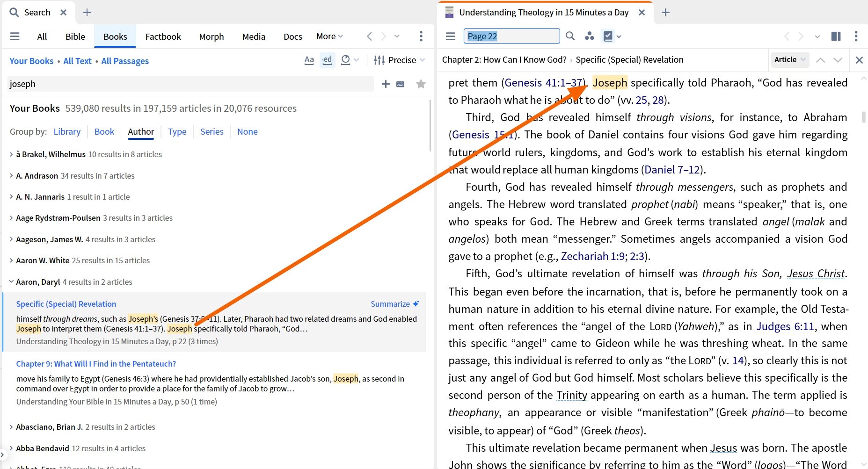Open the Article navigation dropdown
The height and width of the screenshot is (469, 868).
tap(790, 60)
